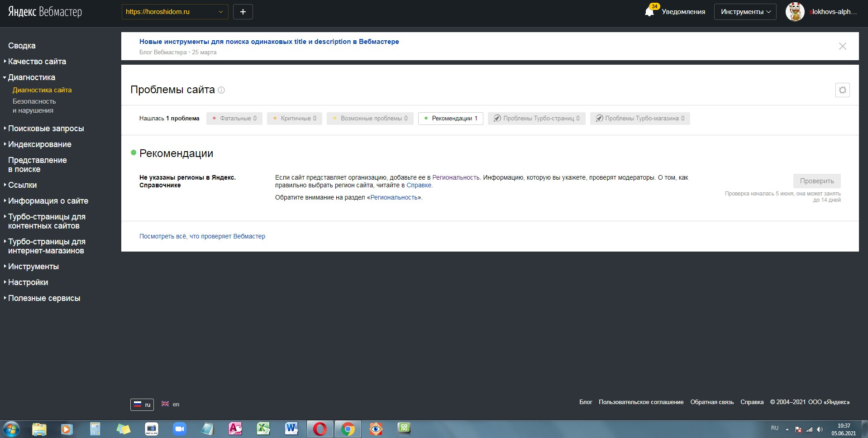This screenshot has width=868, height=438.
Task: Filter by Критичные problems
Action: (x=295, y=119)
